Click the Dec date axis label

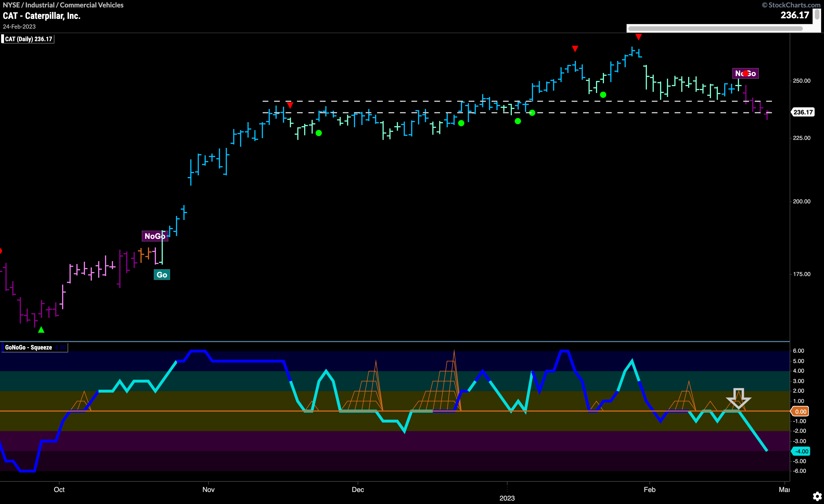[x=358, y=490]
